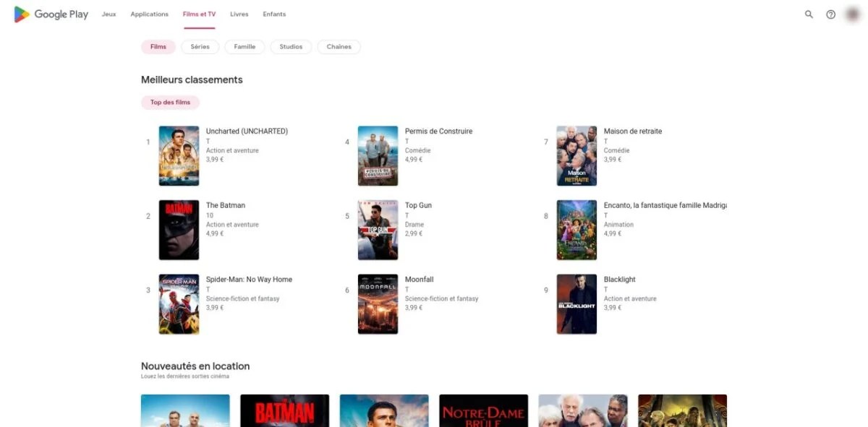Open the Permis de Construire poster
Image resolution: width=868 pixels, height=427 pixels.
(x=378, y=156)
